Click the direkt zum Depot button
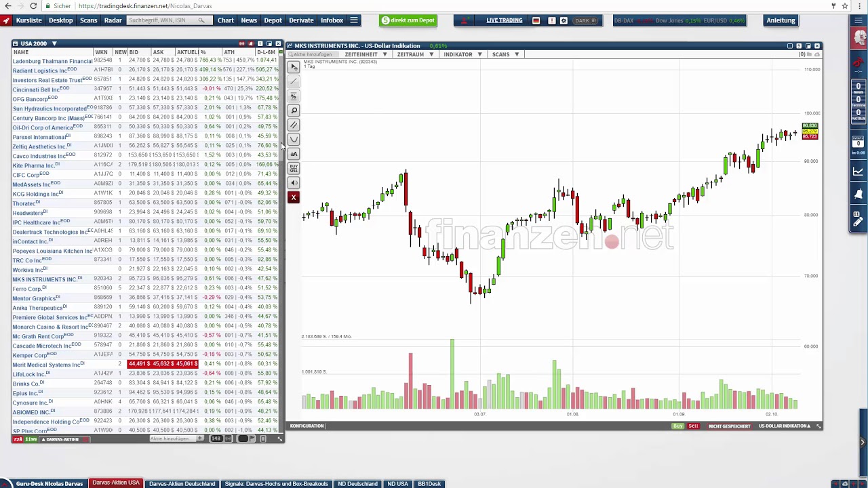This screenshot has width=868, height=488. 408,20
